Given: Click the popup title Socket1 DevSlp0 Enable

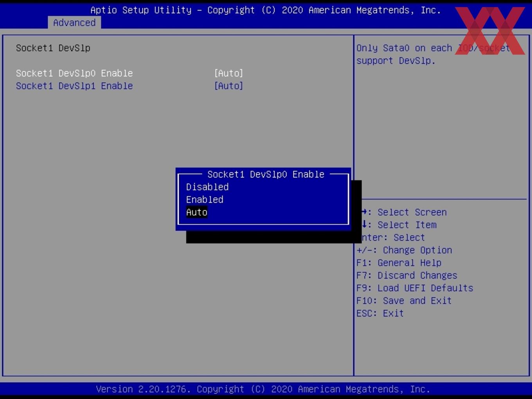Looking at the screenshot, I should [266, 174].
